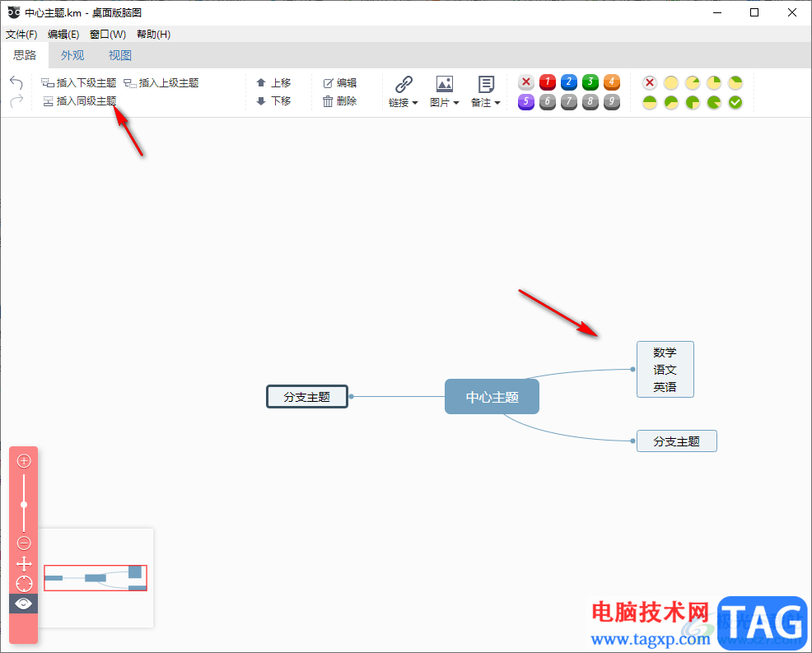
Task: Set progress to three-eighths pie icon
Action: [x=735, y=82]
